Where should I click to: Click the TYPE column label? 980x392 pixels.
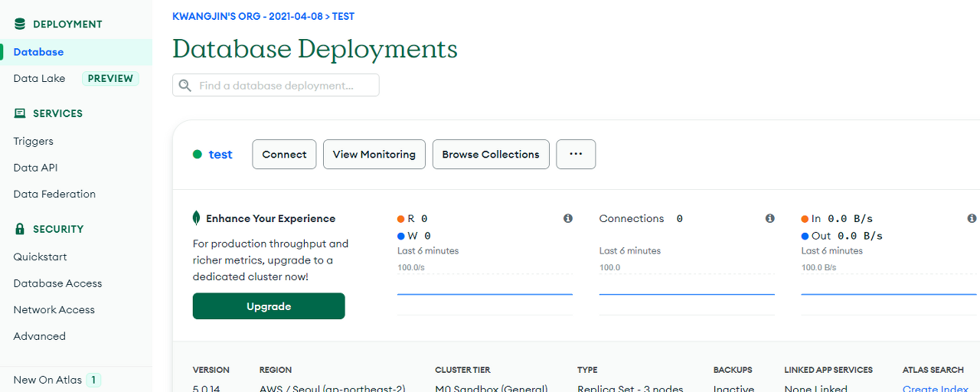(587, 370)
